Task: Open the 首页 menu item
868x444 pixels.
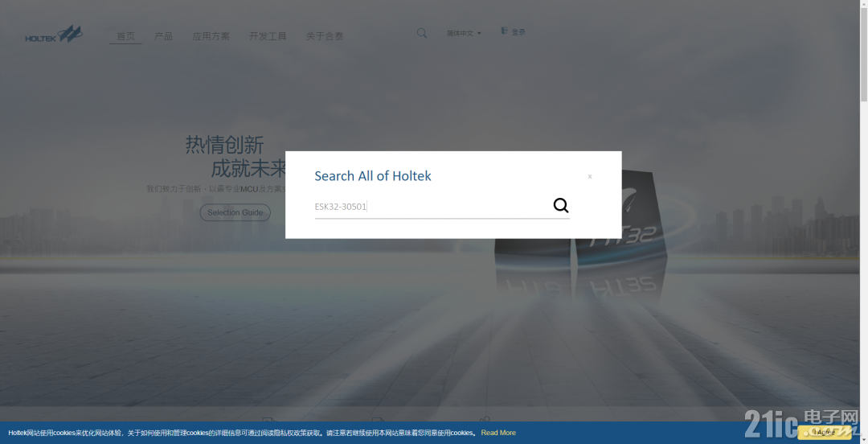Action: coord(125,36)
